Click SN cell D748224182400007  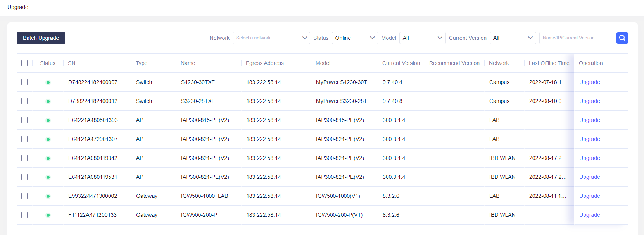click(93, 82)
